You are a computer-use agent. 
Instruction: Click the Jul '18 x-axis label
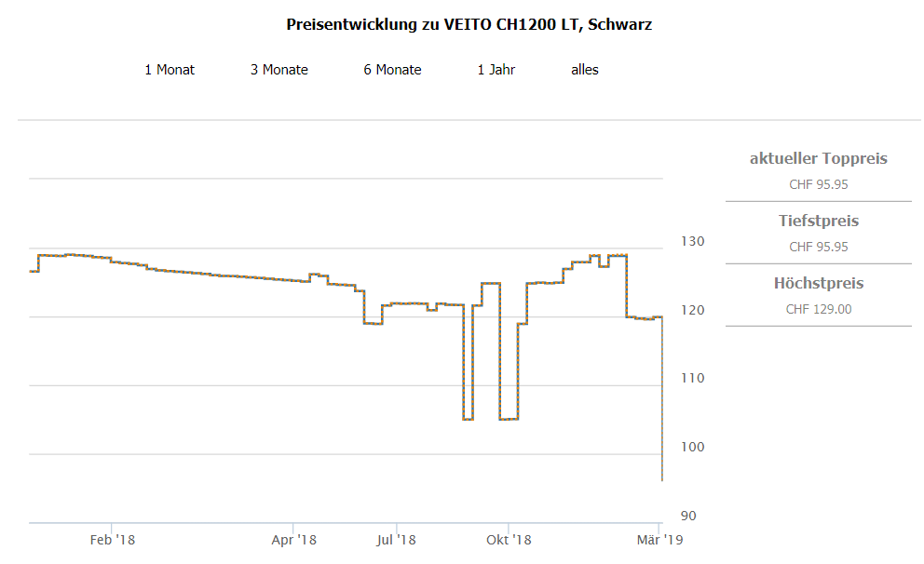pyautogui.click(x=397, y=540)
